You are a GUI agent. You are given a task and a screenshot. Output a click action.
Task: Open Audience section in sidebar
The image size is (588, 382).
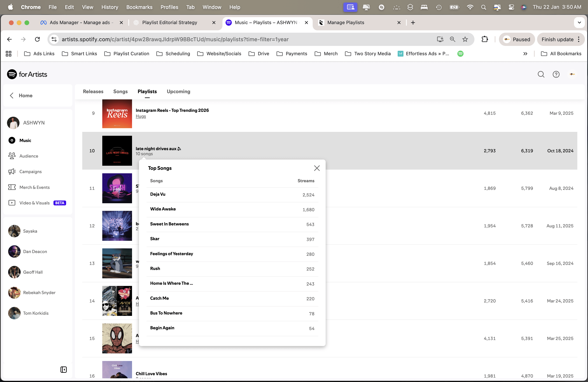coord(29,156)
